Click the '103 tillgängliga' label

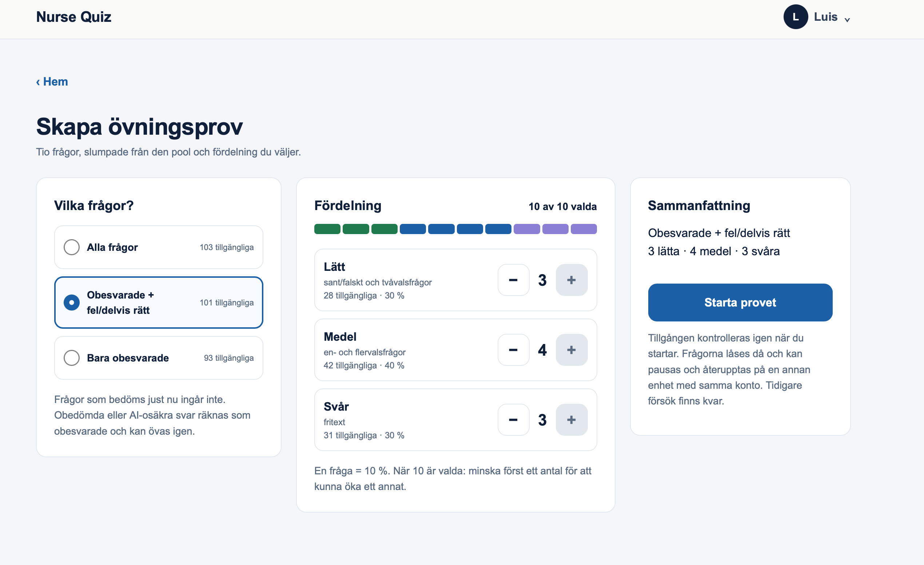point(227,247)
